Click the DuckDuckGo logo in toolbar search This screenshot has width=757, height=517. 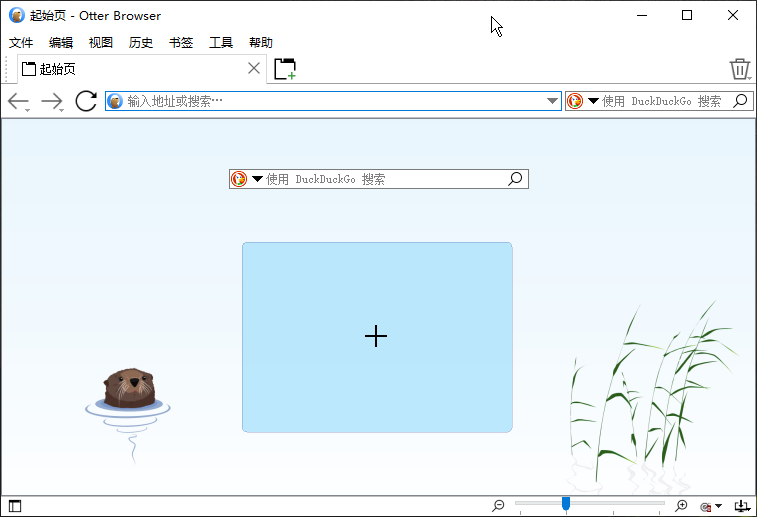tap(575, 101)
